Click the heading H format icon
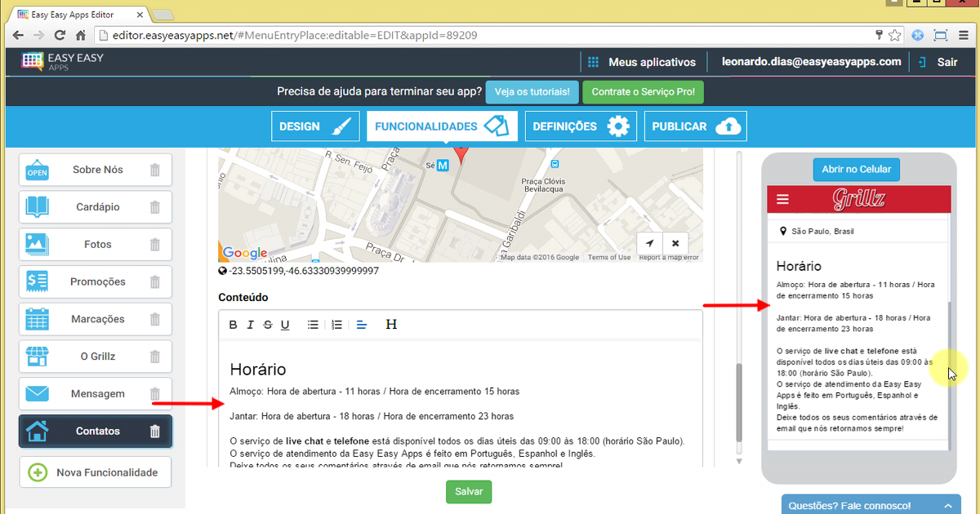Image resolution: width=980 pixels, height=514 pixels. point(391,325)
